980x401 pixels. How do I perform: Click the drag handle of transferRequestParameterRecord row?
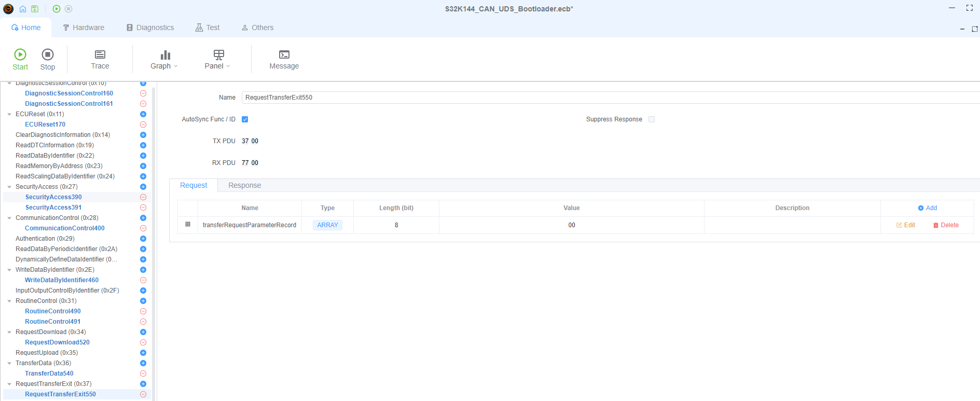(188, 225)
